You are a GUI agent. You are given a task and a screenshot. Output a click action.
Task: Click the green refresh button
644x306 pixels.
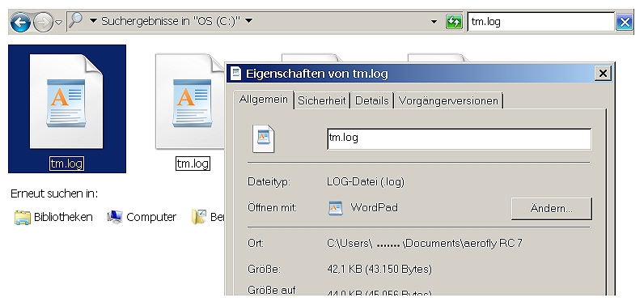click(454, 22)
